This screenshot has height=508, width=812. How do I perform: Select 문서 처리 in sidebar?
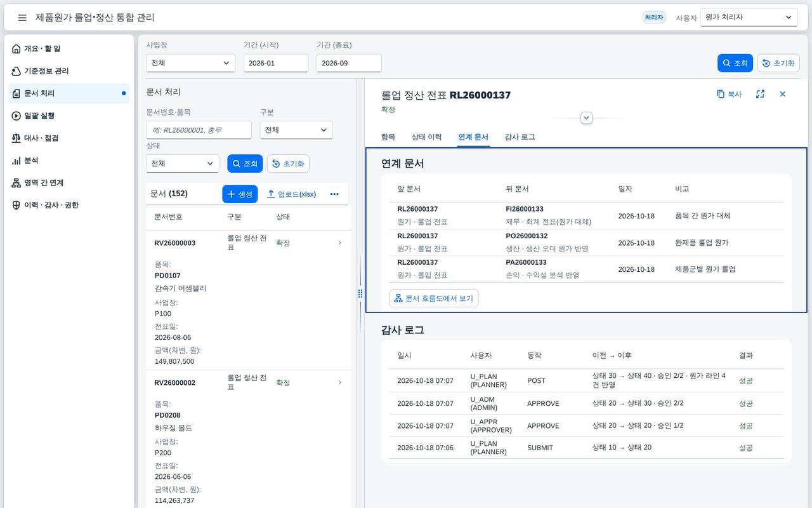[69, 93]
